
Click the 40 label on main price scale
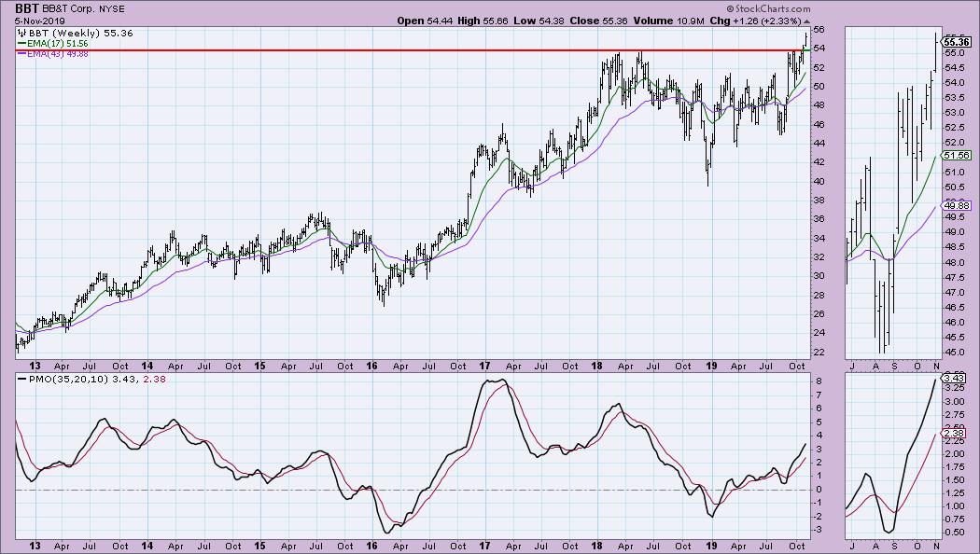[x=819, y=182]
